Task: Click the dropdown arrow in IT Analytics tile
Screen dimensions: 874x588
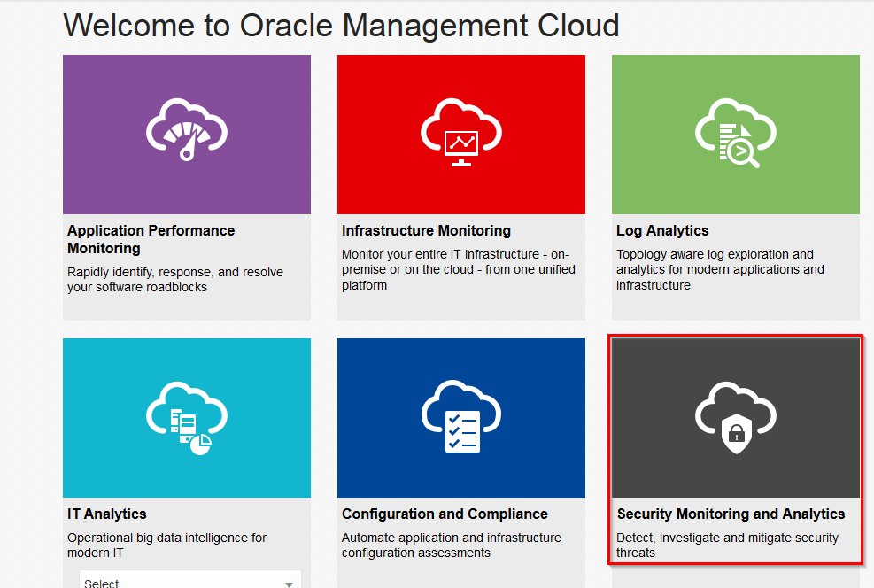Action: [289, 584]
